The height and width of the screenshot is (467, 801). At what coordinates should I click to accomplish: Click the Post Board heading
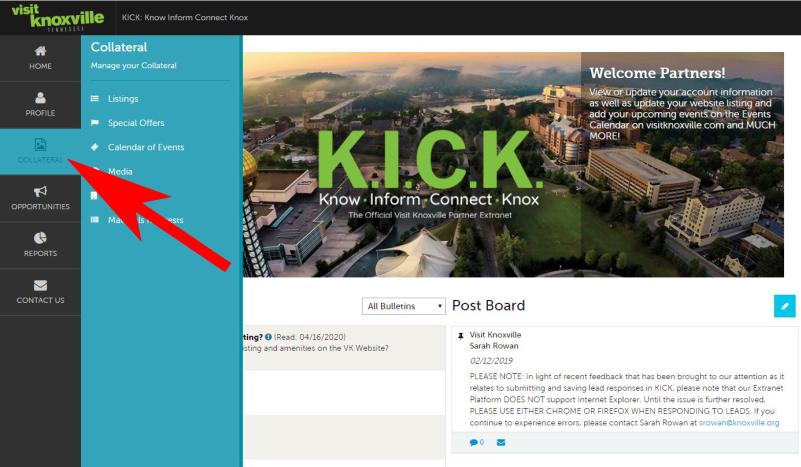(488, 306)
